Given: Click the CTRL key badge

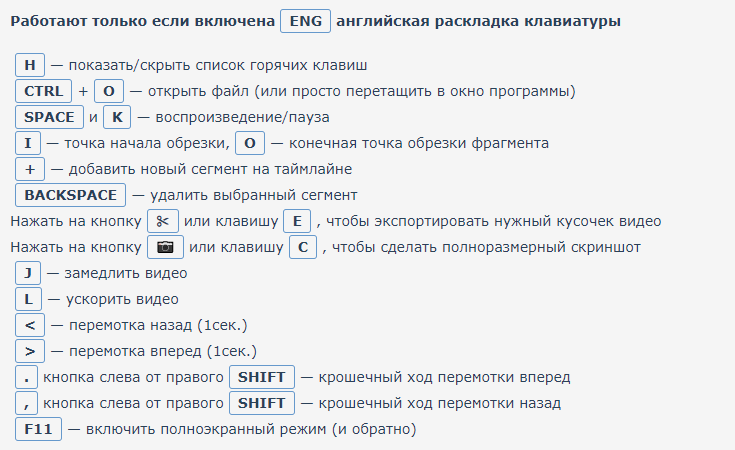Looking at the screenshot, I should coord(43,91).
